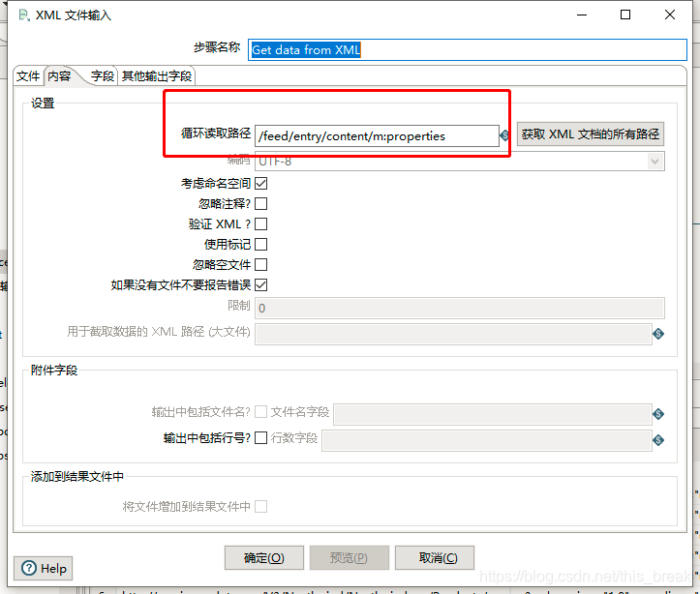The height and width of the screenshot is (594, 700).
Task: Click variable icon beside XML prune path field
Action: pos(658,334)
